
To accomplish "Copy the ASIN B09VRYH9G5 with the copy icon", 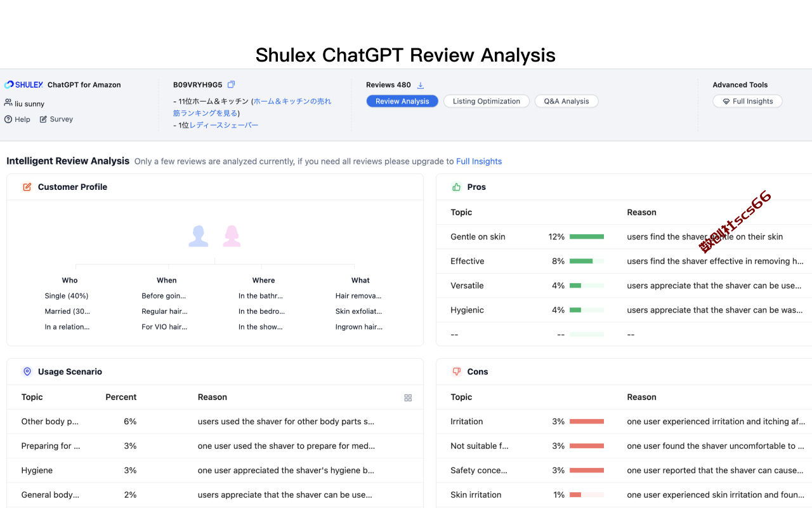I will [231, 84].
